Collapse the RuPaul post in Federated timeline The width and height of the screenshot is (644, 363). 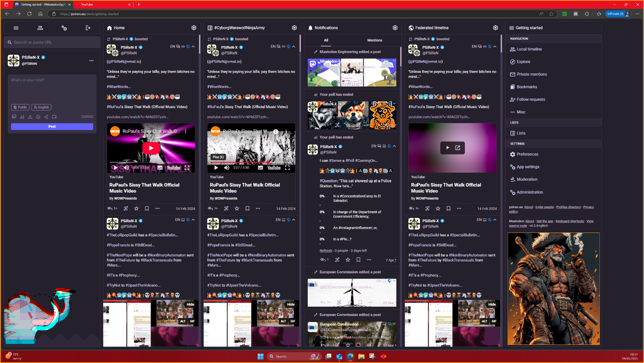[495, 47]
